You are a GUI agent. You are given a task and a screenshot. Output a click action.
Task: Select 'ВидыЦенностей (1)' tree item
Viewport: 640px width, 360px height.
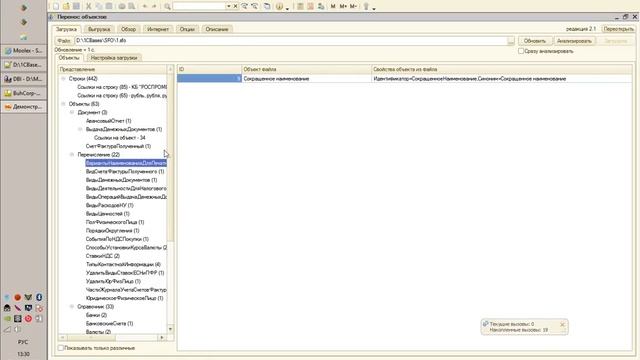coord(108,213)
